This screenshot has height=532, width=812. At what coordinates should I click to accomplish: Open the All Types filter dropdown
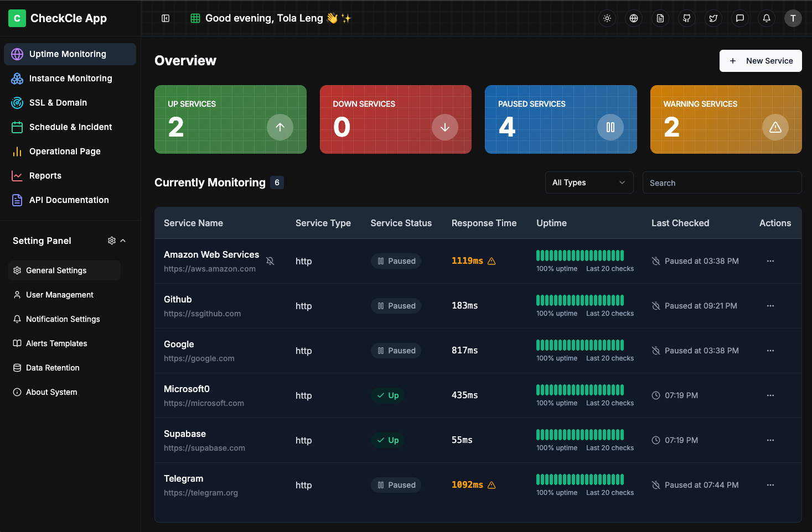click(x=589, y=182)
